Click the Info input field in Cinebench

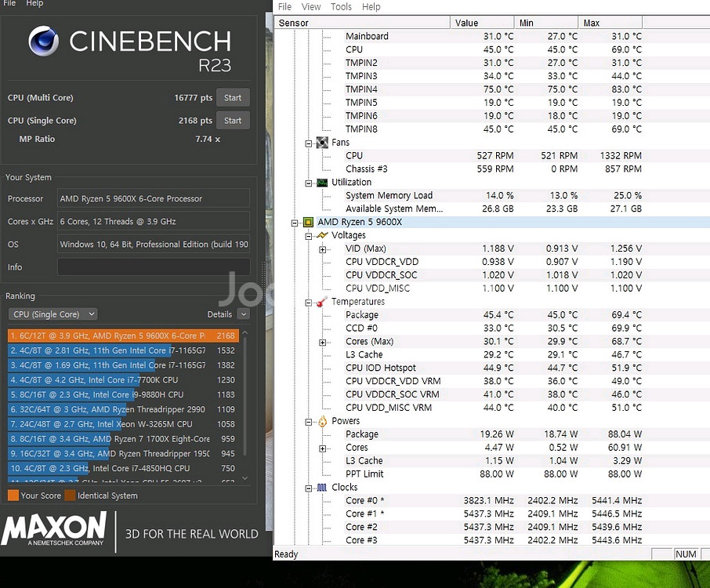[x=153, y=267]
